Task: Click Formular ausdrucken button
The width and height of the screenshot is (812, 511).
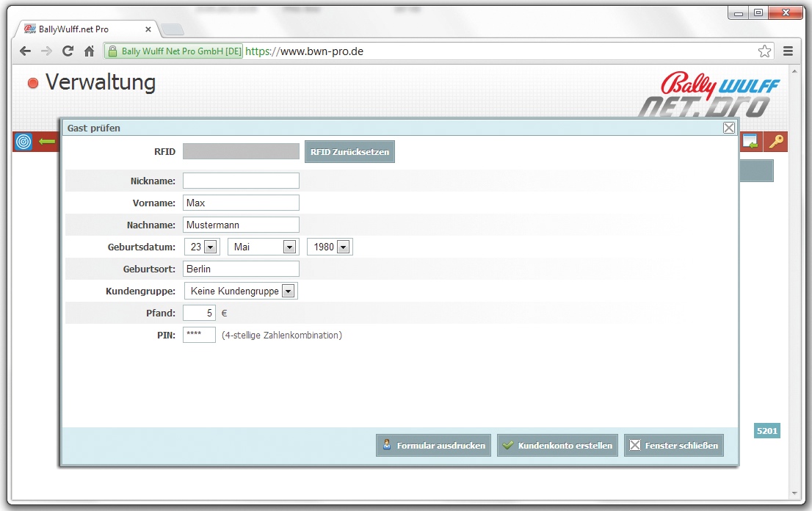Action: pyautogui.click(x=433, y=446)
